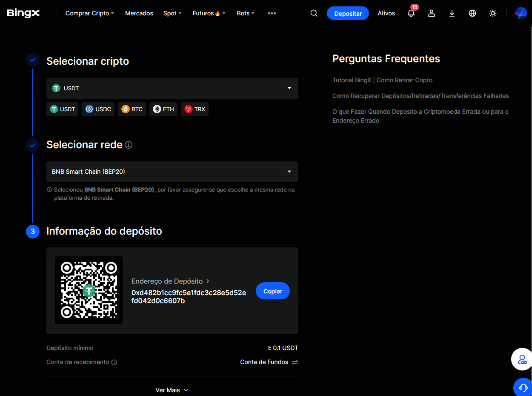Open the language globe icon
The height and width of the screenshot is (396, 532).
tap(472, 13)
